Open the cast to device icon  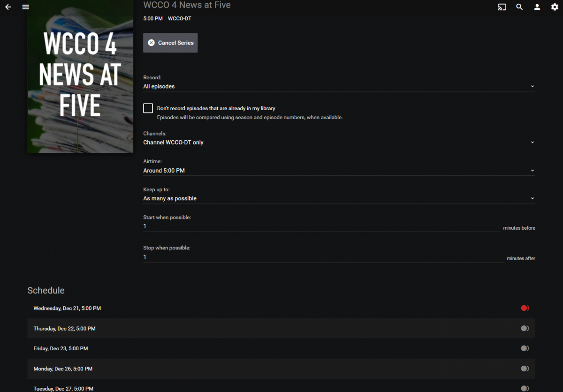502,7
